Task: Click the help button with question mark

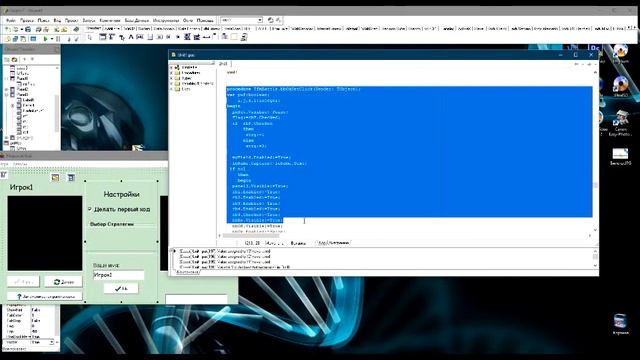Action: click(x=44, y=296)
